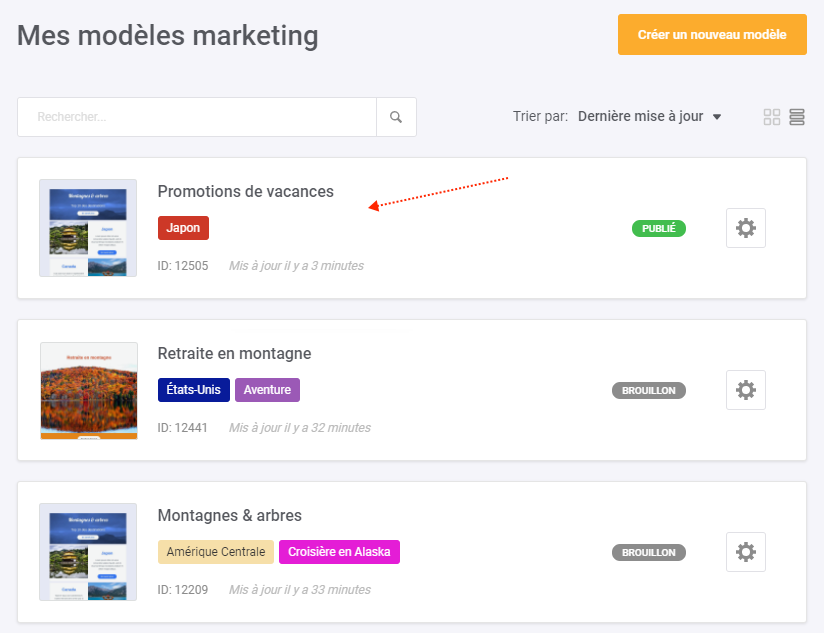Select the Amérique Centrale tag
The width and height of the screenshot is (824, 633).
tap(216, 552)
